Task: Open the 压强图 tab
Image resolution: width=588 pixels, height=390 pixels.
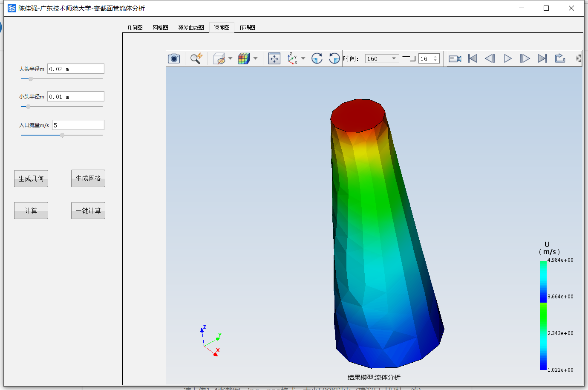Action: click(247, 28)
